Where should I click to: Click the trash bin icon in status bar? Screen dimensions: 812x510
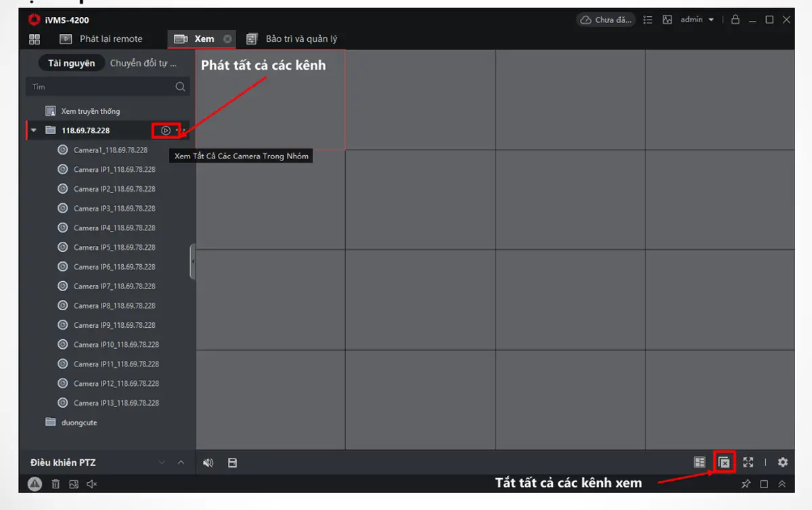click(56, 484)
